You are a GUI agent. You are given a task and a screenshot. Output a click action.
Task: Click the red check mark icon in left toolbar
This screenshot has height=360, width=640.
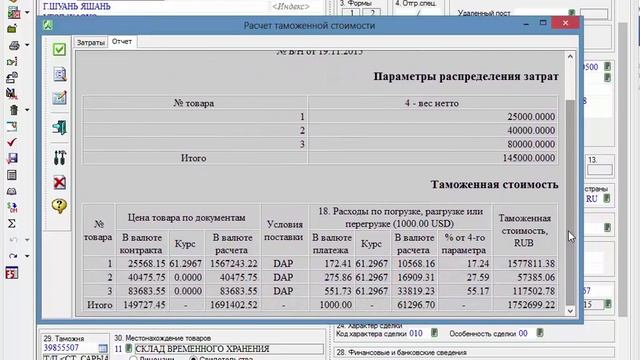tap(12, 142)
